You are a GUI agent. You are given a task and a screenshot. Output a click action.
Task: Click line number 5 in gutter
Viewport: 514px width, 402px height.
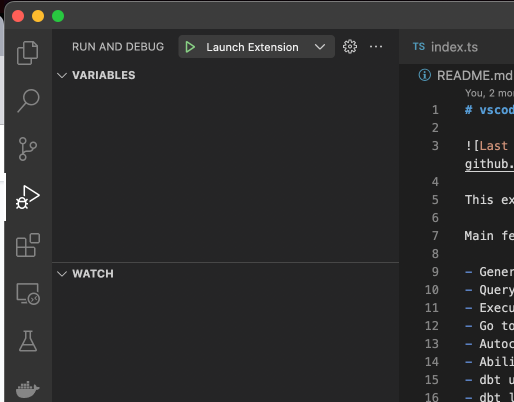(x=435, y=200)
